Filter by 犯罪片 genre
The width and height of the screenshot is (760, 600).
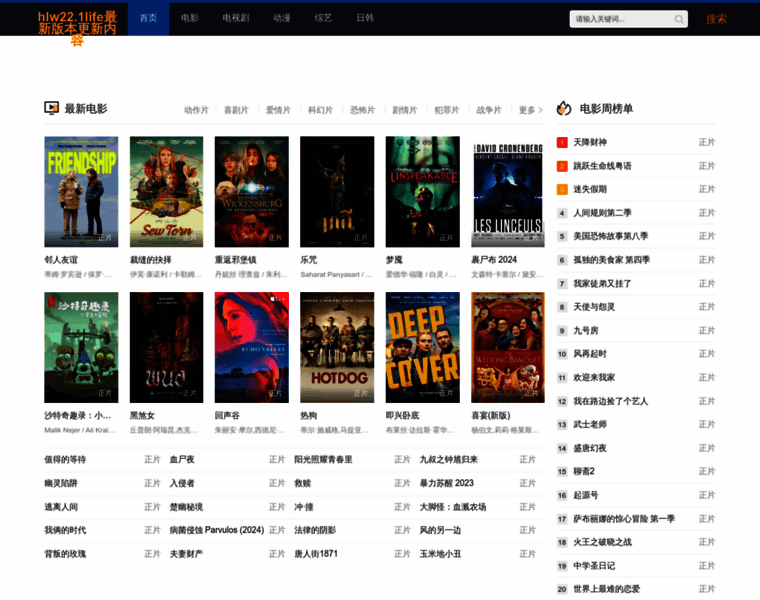point(447,111)
